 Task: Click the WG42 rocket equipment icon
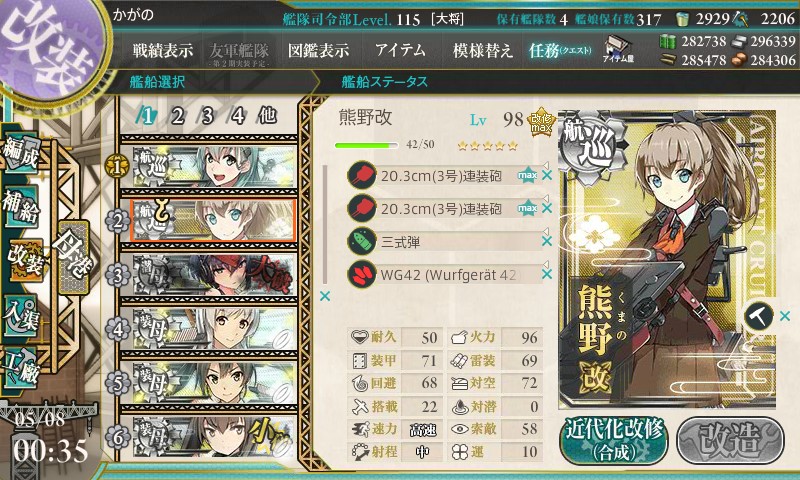(362, 274)
